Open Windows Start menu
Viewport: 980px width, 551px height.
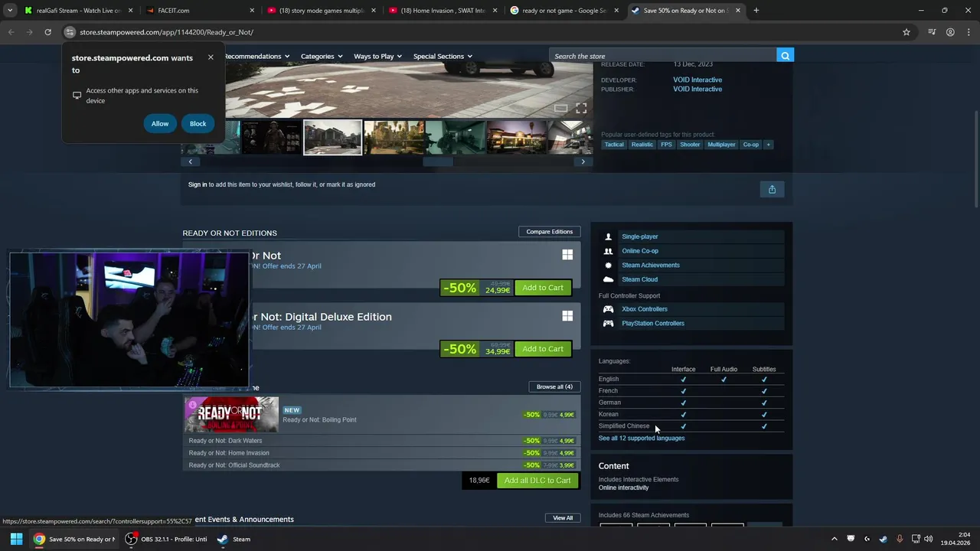tap(16, 539)
